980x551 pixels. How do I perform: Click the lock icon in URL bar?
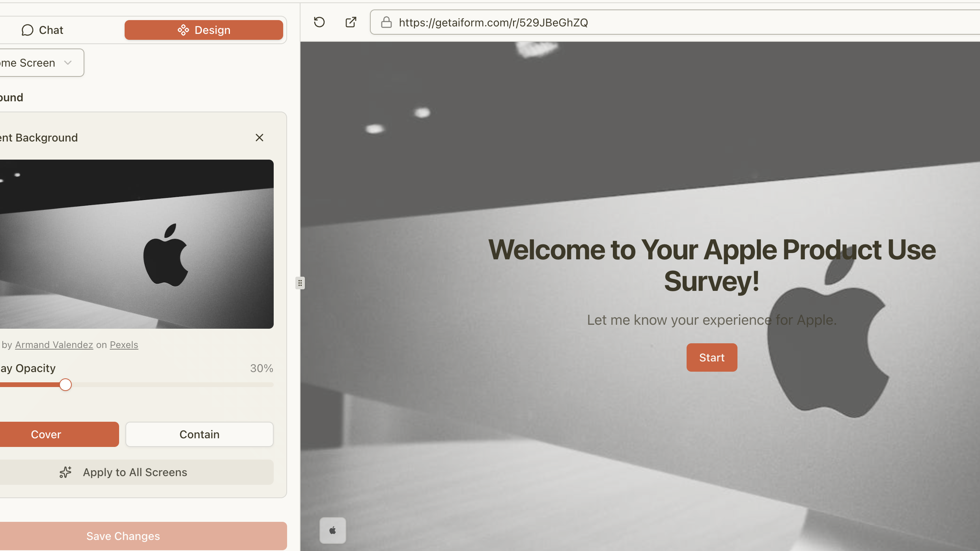click(386, 22)
